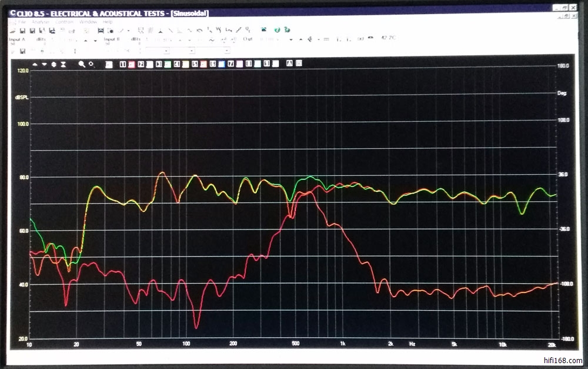Click the vertical compress scale icon

[x=63, y=64]
